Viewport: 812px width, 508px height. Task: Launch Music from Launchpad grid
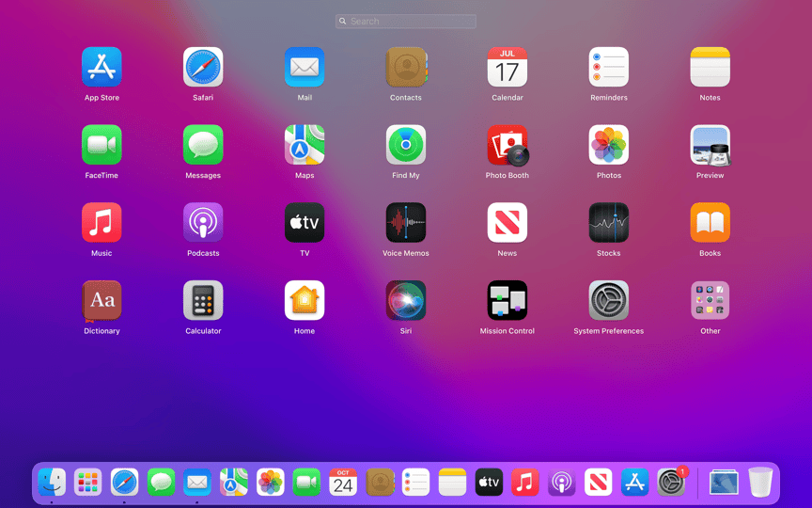(x=101, y=223)
